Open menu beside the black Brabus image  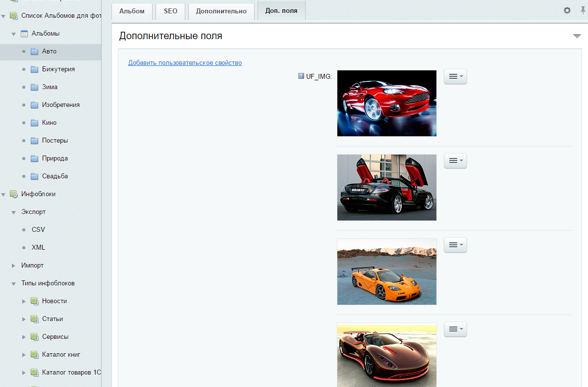click(x=455, y=161)
